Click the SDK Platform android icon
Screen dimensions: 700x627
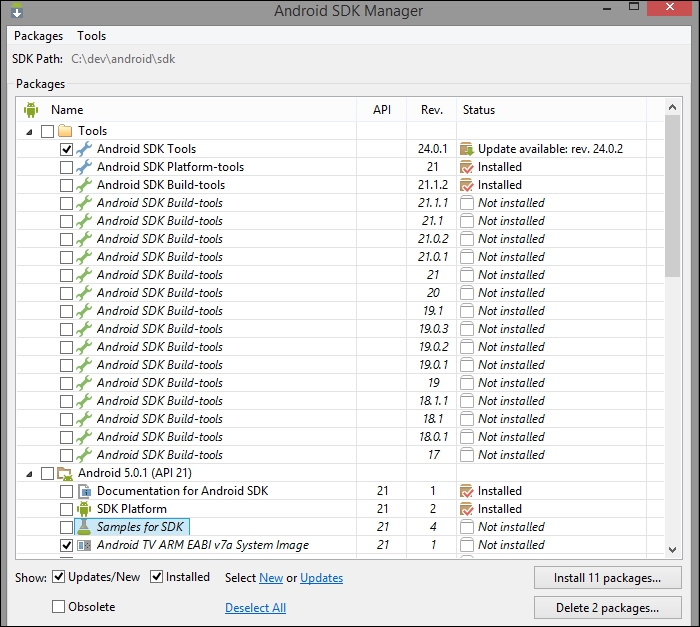click(84, 509)
